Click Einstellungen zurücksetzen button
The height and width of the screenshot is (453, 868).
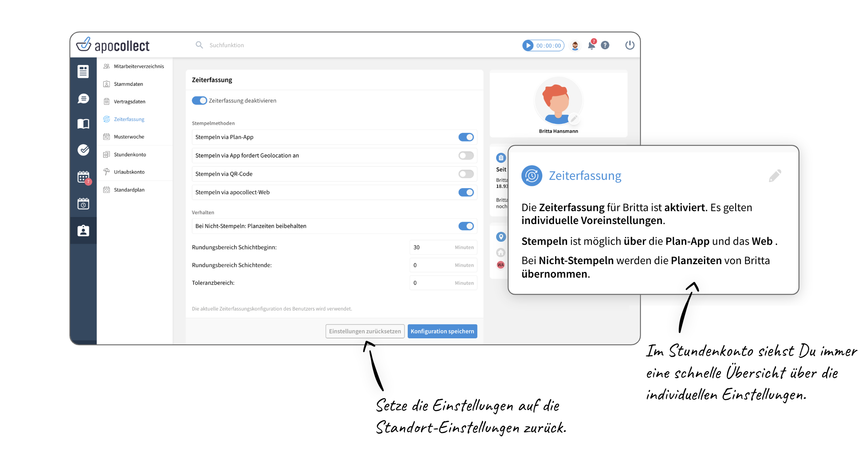coord(365,331)
